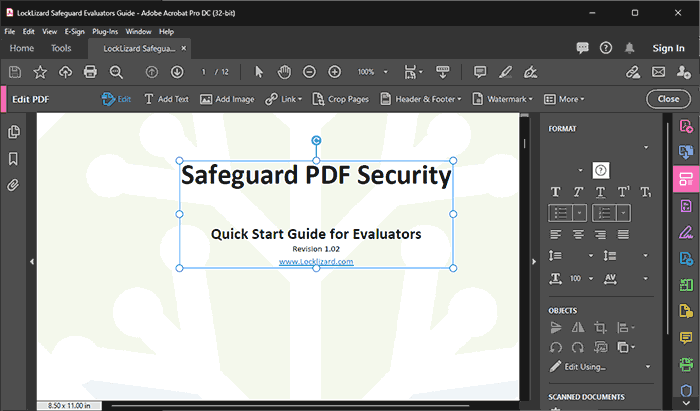
Task: Crop the selected object icon
Action: coord(600,328)
